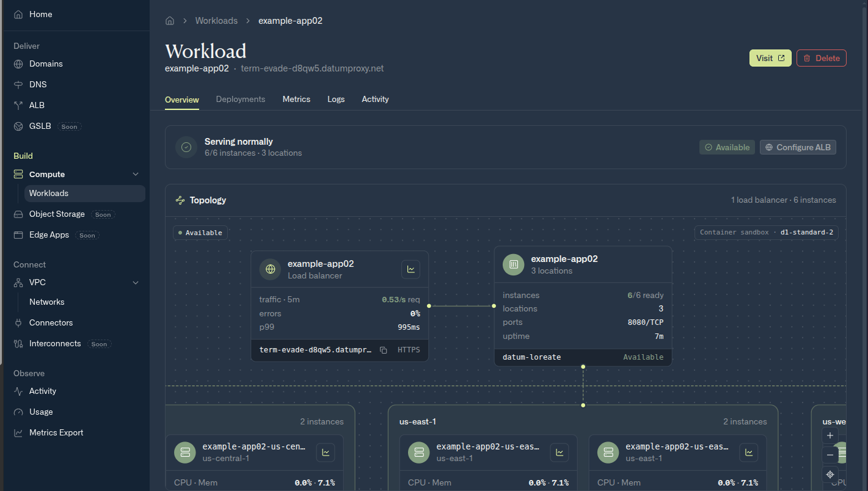
Task: Select Connectors in the Connect section
Action: tap(51, 322)
